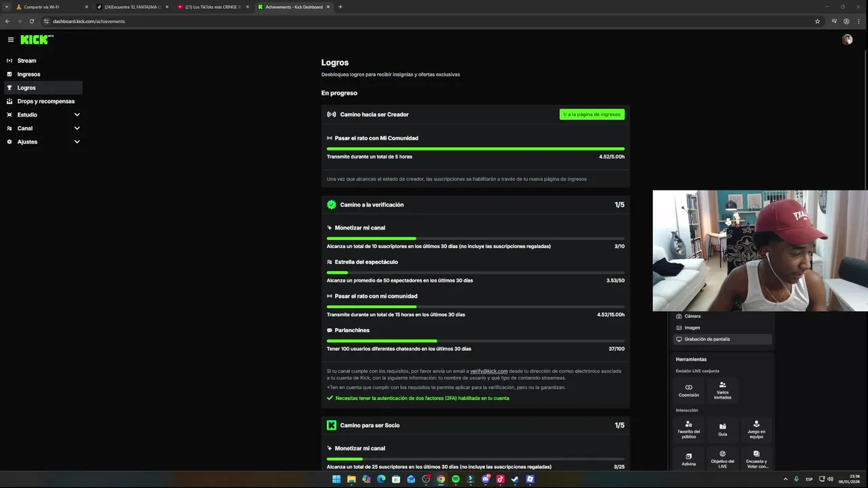Screen dimensions: 868x488
Task: Go back with the browser back arrow
Action: click(x=7, y=21)
